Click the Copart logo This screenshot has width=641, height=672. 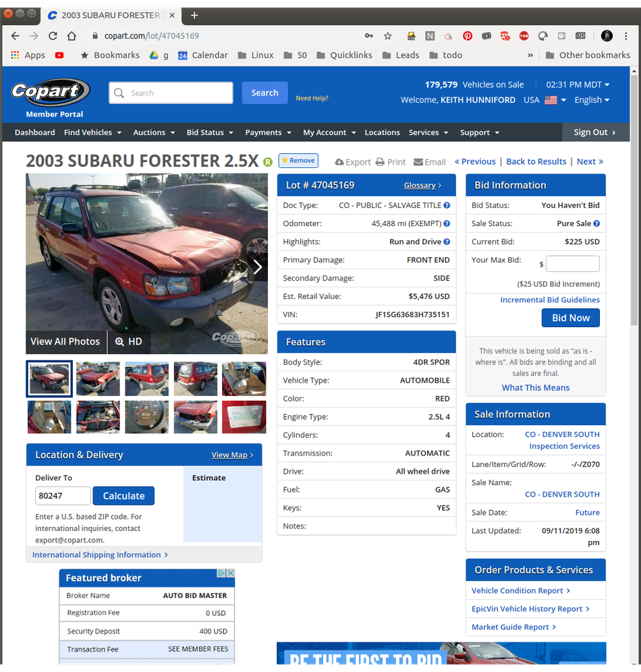click(x=51, y=92)
